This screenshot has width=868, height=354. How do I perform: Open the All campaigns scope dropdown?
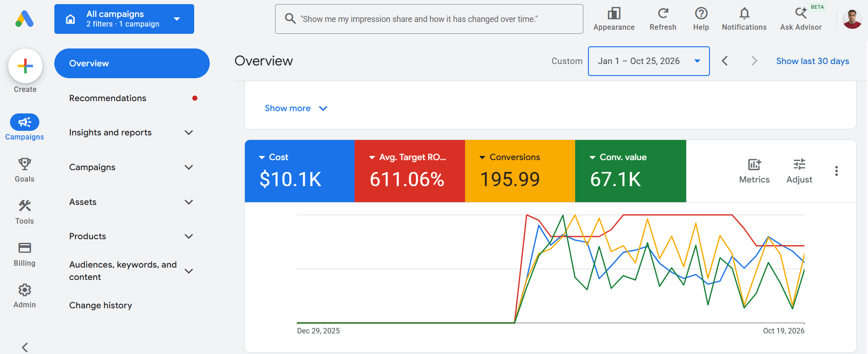pos(124,19)
